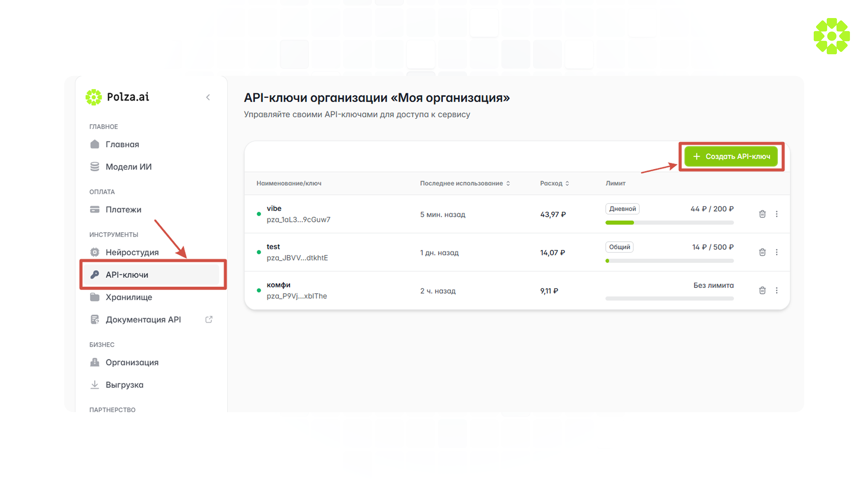
Task: Open three-dot menu for vibe key
Action: [x=777, y=214]
